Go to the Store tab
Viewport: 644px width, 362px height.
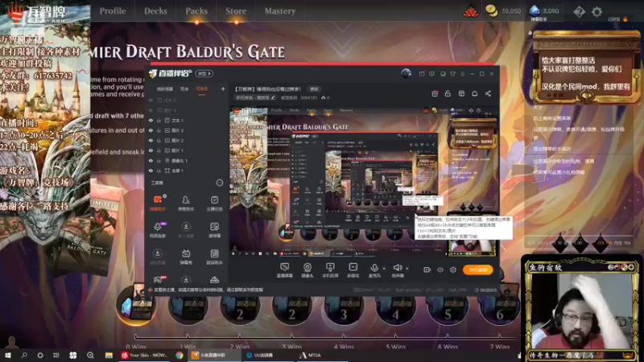[x=236, y=11]
